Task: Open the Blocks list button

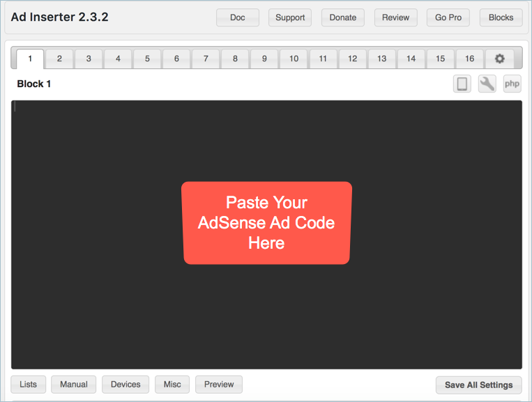Action: (x=501, y=17)
